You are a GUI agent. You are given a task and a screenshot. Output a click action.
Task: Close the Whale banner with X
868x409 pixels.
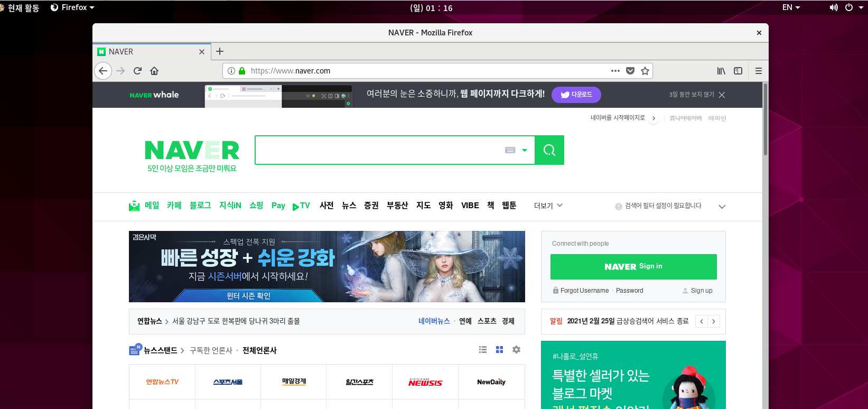(722, 95)
